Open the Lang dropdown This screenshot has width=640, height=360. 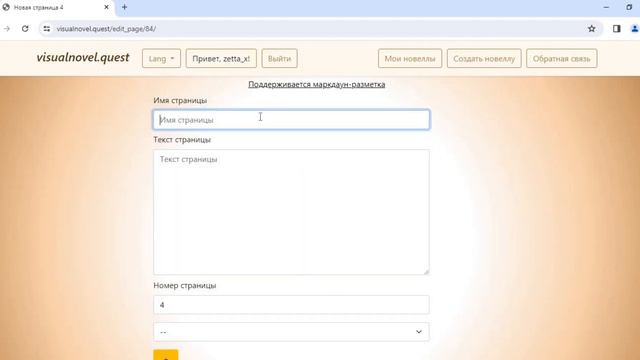161,58
